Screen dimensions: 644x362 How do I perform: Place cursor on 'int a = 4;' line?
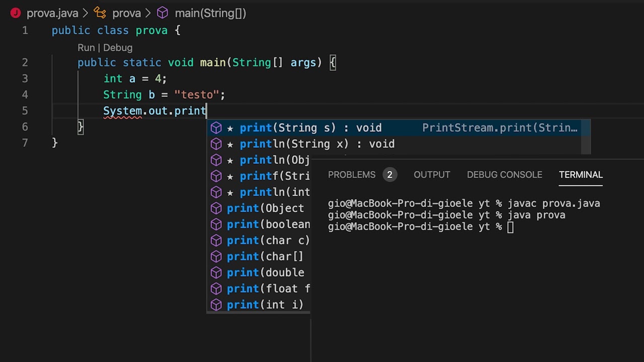(x=135, y=78)
